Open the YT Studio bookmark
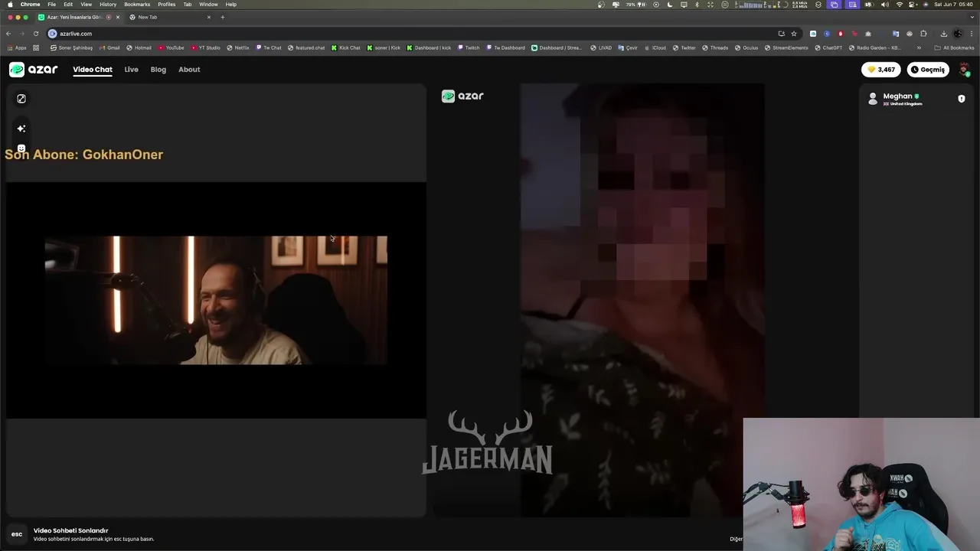The image size is (980, 551). pyautogui.click(x=205, y=47)
